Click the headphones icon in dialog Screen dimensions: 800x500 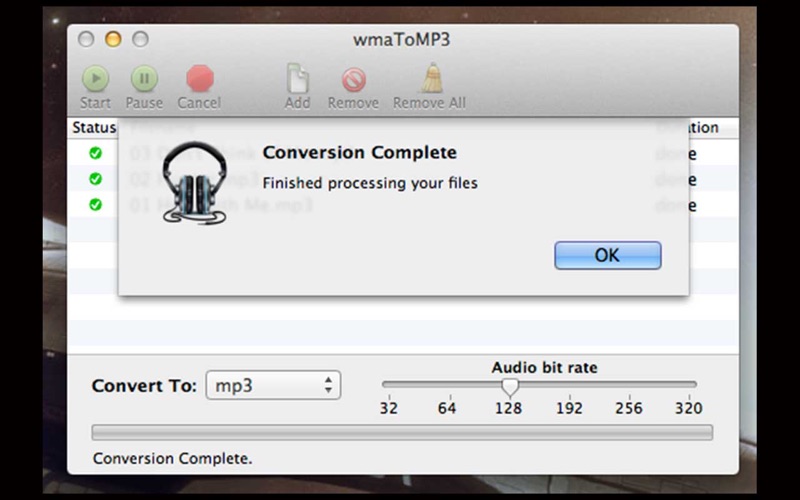[x=194, y=183]
